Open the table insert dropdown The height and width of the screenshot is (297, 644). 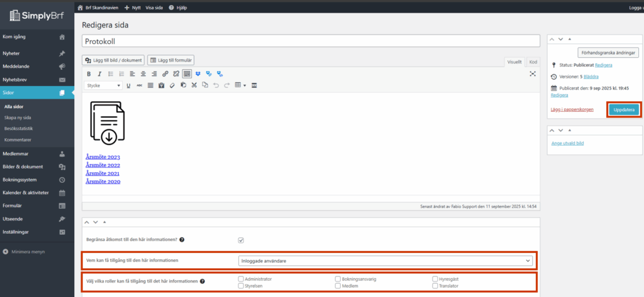pos(240,85)
